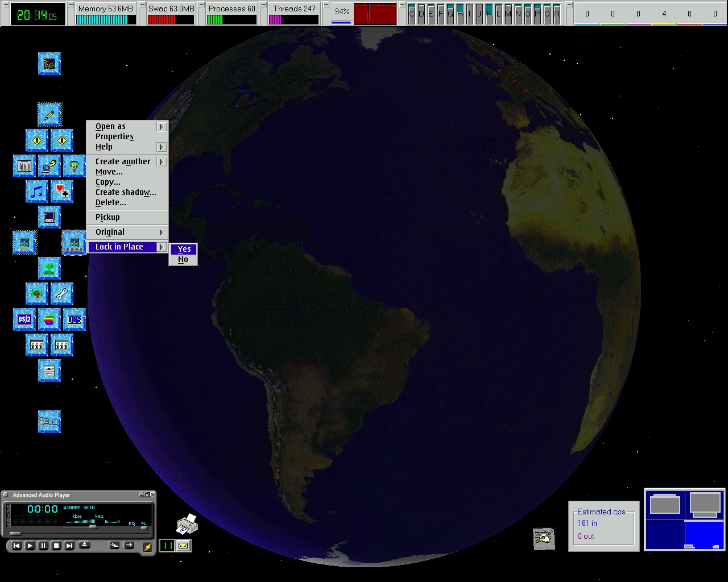
Task: Open the printer desktop object
Action: pyautogui.click(x=187, y=524)
